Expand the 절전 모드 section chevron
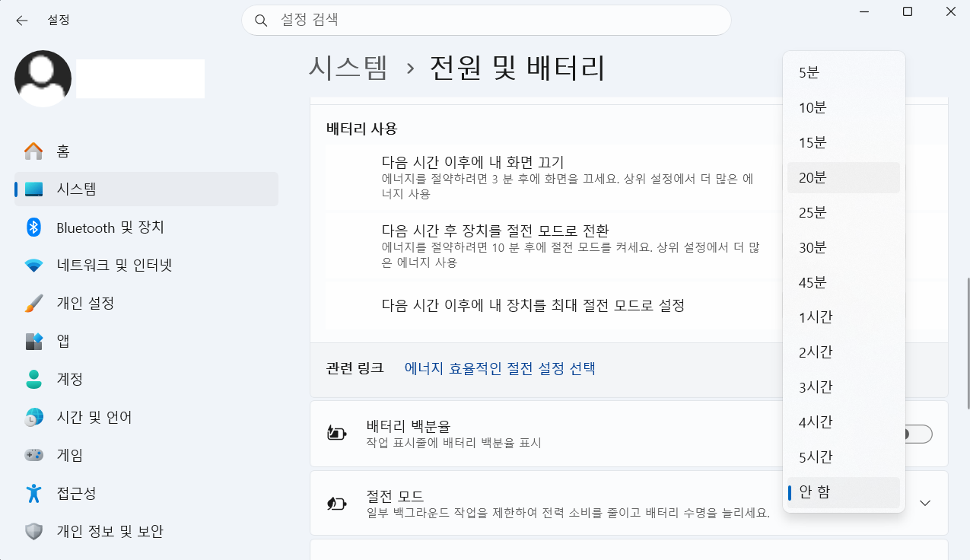This screenshot has width=970, height=560. click(x=925, y=503)
